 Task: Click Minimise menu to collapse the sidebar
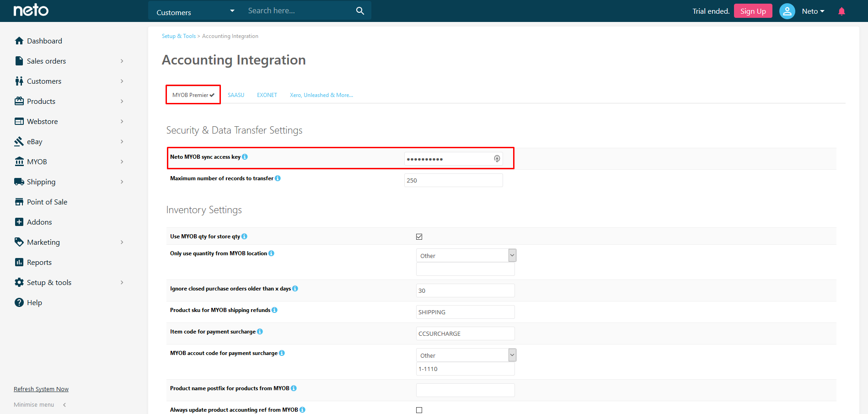(x=40, y=405)
